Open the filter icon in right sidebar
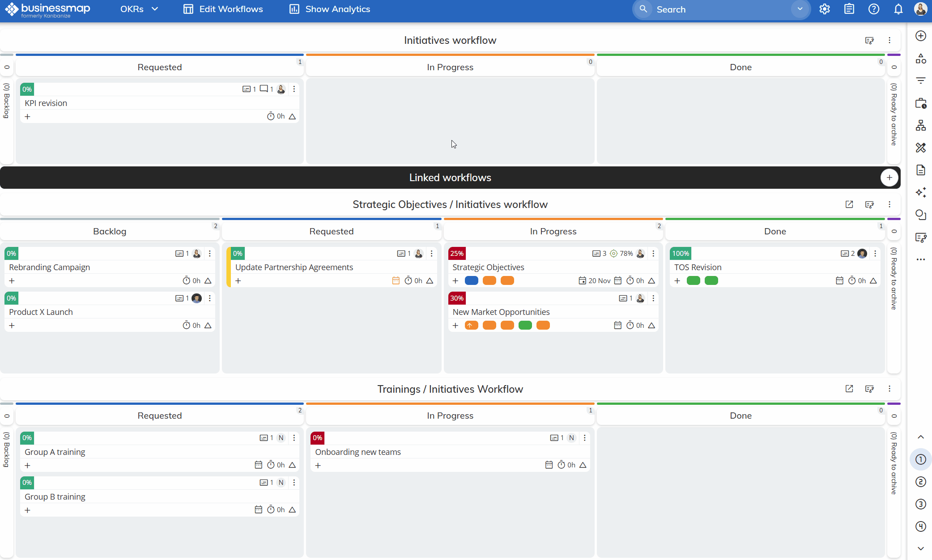932x560 pixels. point(920,81)
